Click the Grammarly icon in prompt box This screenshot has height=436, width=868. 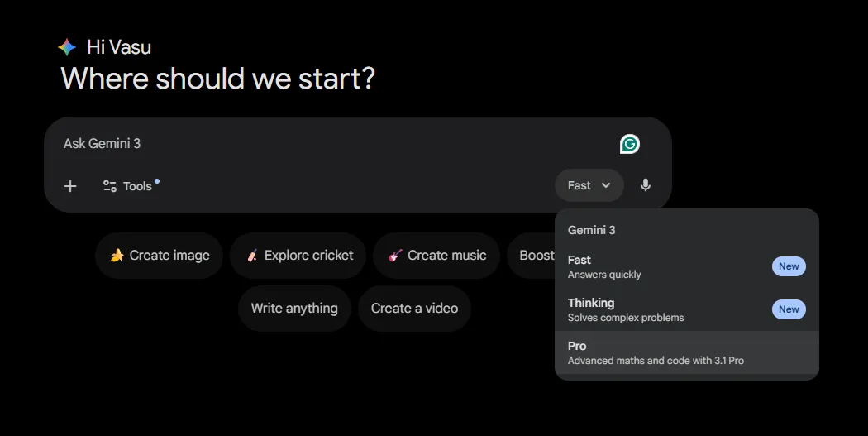(x=630, y=144)
